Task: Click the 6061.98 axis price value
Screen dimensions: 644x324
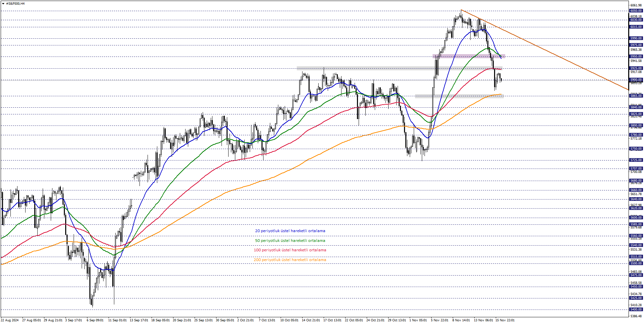Action: (x=636, y=5)
